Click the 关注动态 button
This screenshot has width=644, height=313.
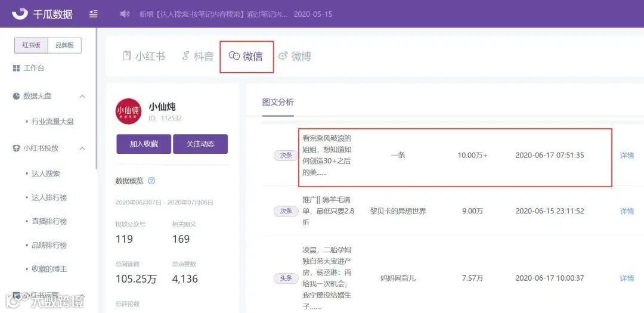tap(200, 144)
